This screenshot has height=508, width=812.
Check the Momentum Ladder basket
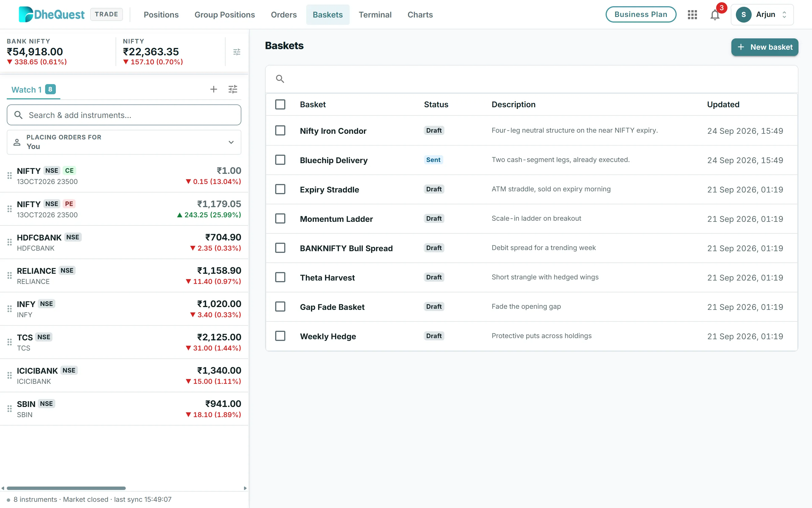tap(280, 219)
